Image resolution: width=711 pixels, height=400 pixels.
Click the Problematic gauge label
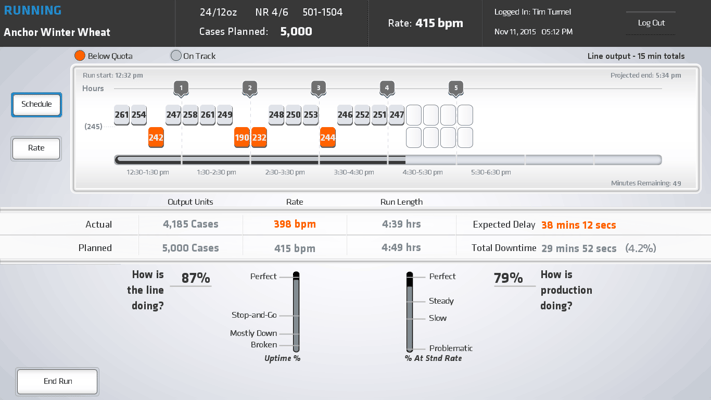(451, 348)
